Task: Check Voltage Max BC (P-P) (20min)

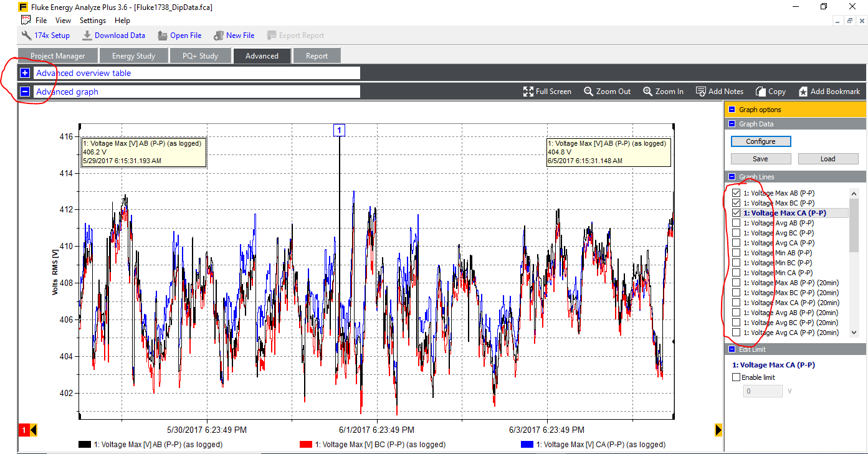Action: 737,293
